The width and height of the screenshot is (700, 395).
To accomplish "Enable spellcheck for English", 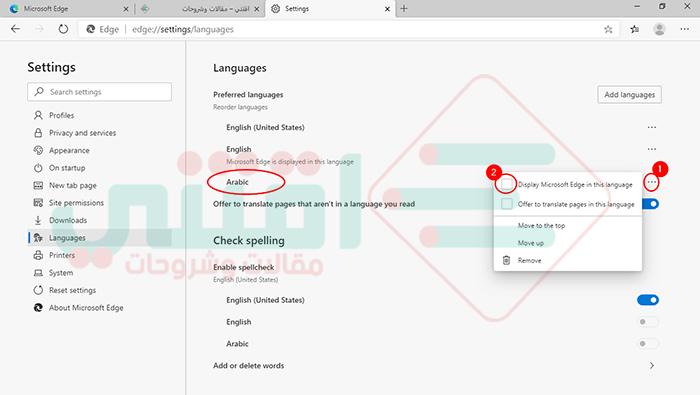I will tap(648, 322).
